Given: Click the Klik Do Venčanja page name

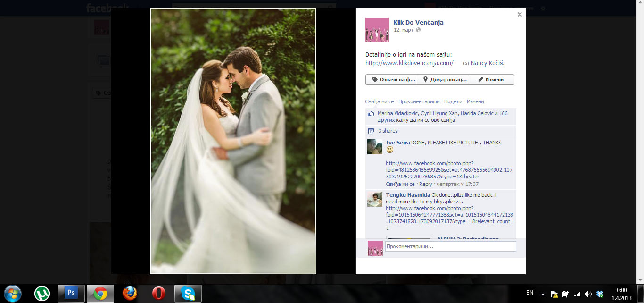Looking at the screenshot, I should click(x=418, y=22).
